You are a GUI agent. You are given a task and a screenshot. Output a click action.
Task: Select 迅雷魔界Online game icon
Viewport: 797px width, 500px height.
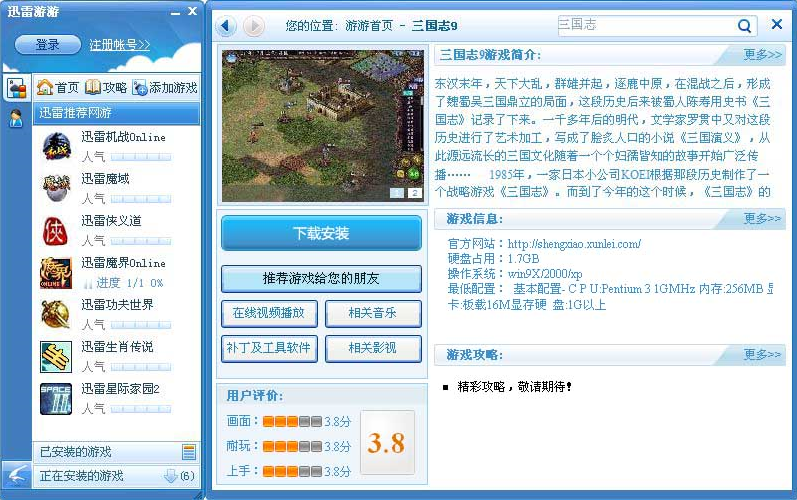55,272
